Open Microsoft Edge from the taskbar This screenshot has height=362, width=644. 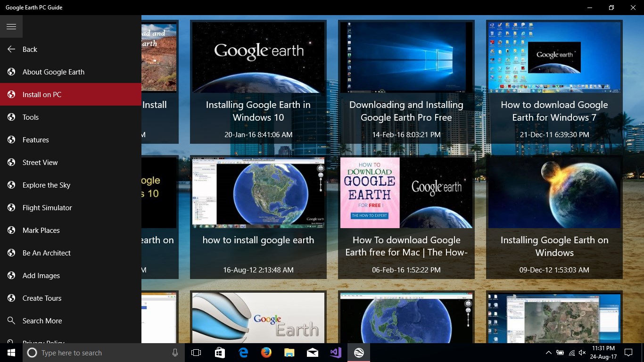click(x=243, y=353)
